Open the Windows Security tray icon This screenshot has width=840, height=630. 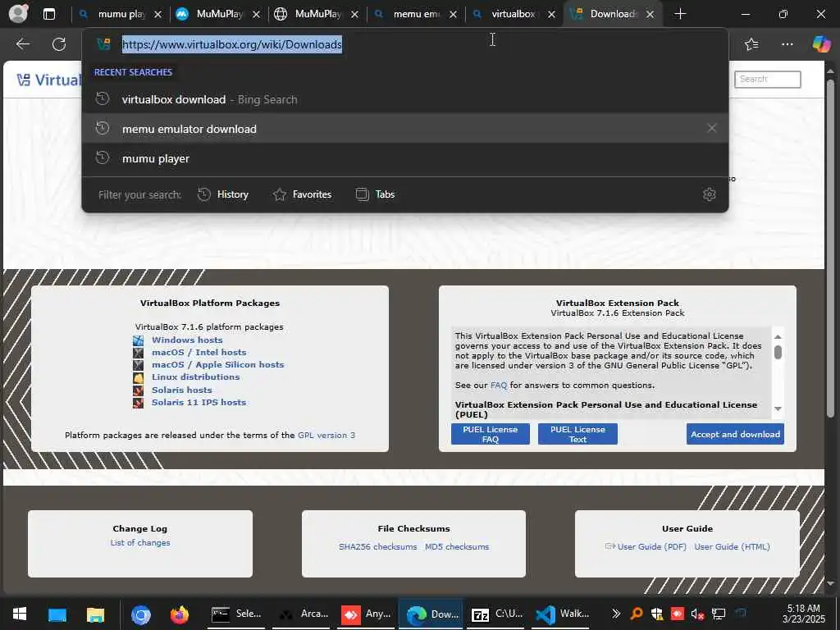[657, 614]
